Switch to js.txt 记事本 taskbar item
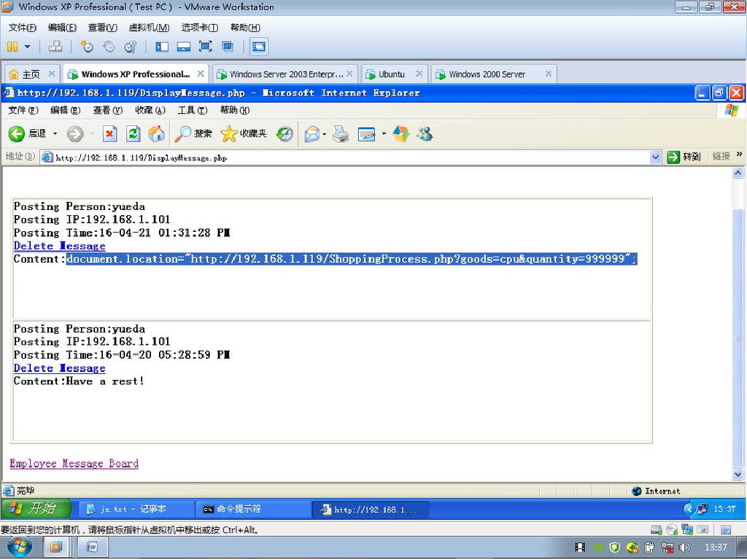 pos(135,510)
